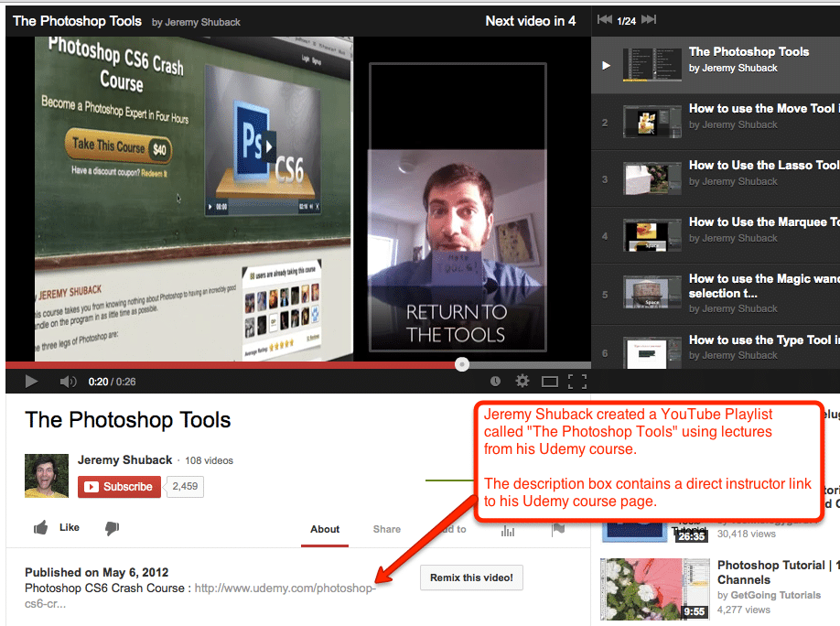Image resolution: width=840 pixels, height=626 pixels.
Task: Play the video with the play button
Action: pyautogui.click(x=31, y=382)
